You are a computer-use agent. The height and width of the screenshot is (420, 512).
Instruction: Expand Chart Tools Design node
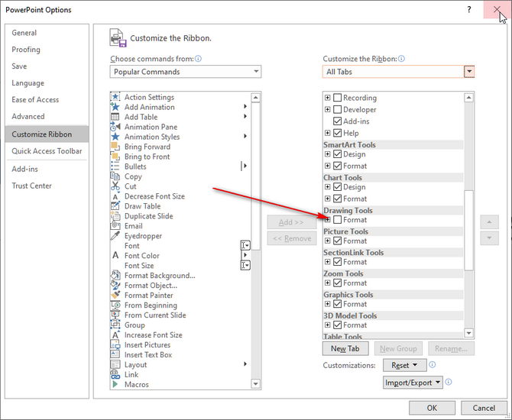tap(328, 187)
